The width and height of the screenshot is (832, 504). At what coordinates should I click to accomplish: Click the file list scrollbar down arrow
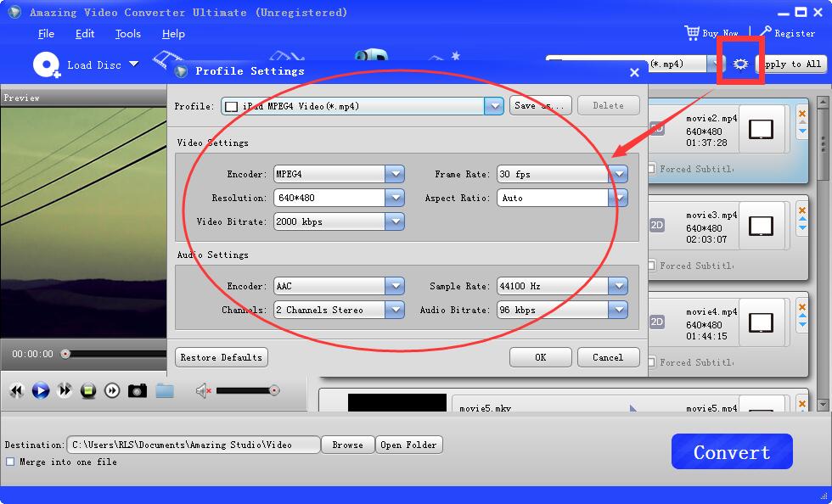(x=823, y=406)
